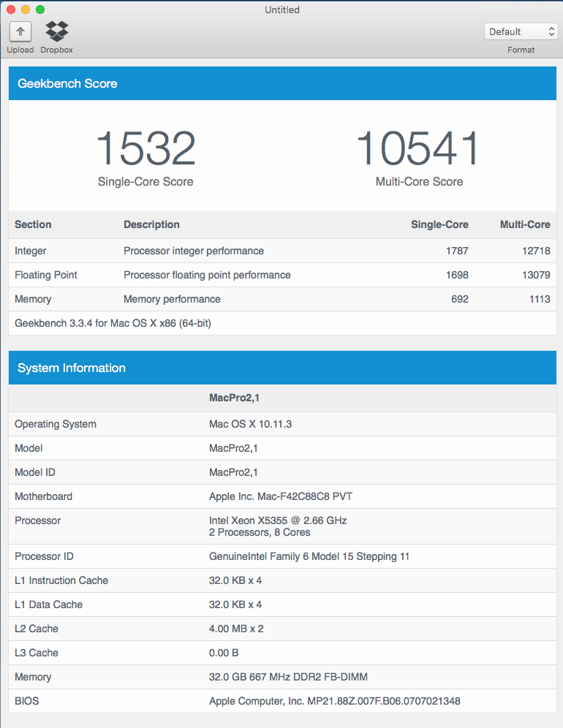
Task: Click 'Apple Inc. Mac-F42C88C8 PVT' value
Action: (281, 497)
